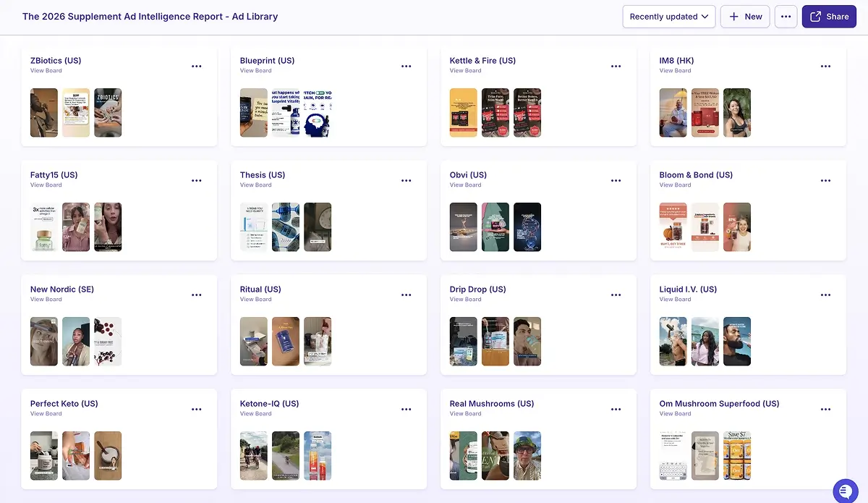Screen dimensions: 868x503
Task: Open View Board link under Bloom & Bond
Action: 676,185
